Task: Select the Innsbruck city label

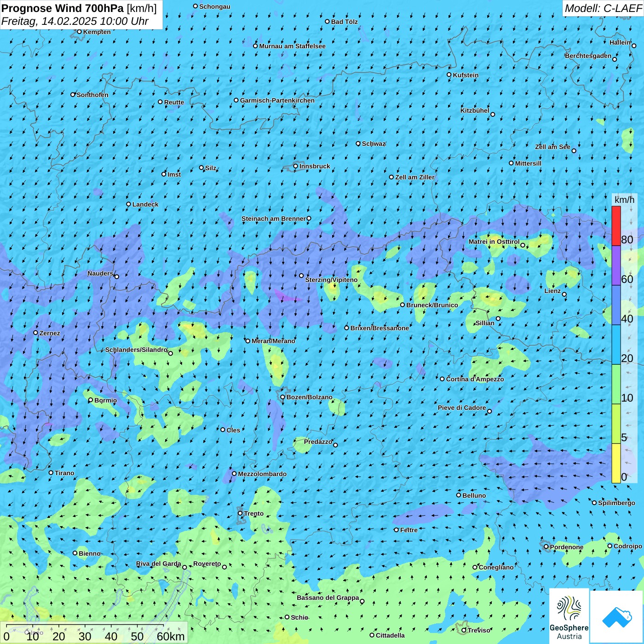Action: pyautogui.click(x=315, y=166)
